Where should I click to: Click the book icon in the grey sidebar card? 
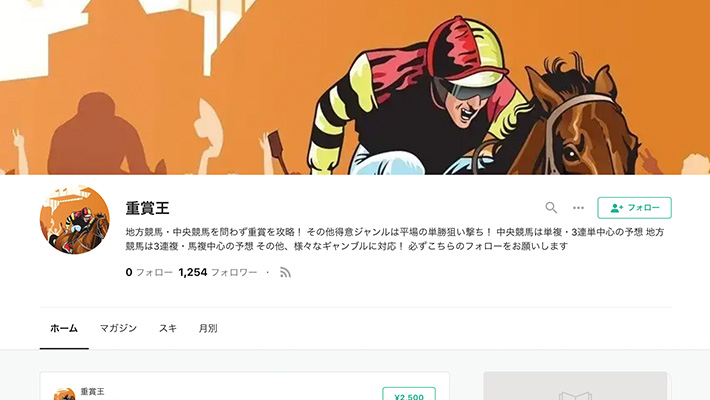(575, 396)
